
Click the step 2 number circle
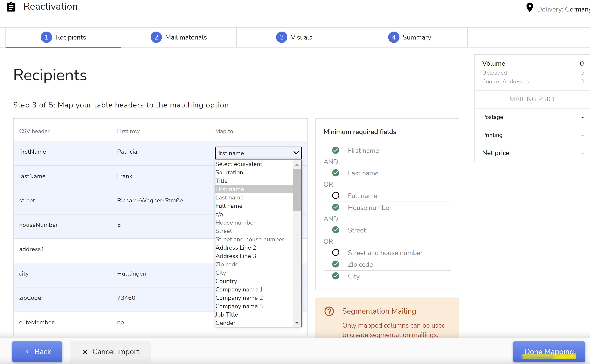[x=156, y=37]
